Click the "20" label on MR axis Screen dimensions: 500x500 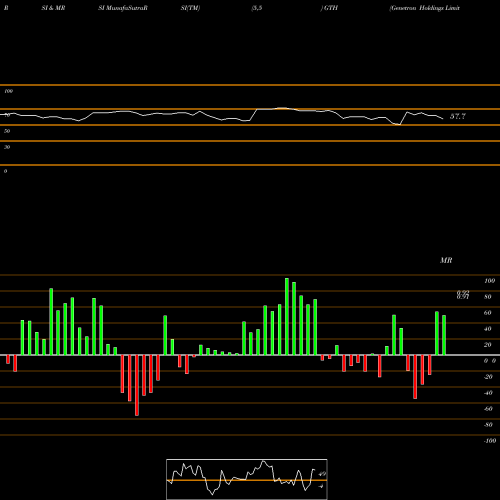click(x=488, y=345)
